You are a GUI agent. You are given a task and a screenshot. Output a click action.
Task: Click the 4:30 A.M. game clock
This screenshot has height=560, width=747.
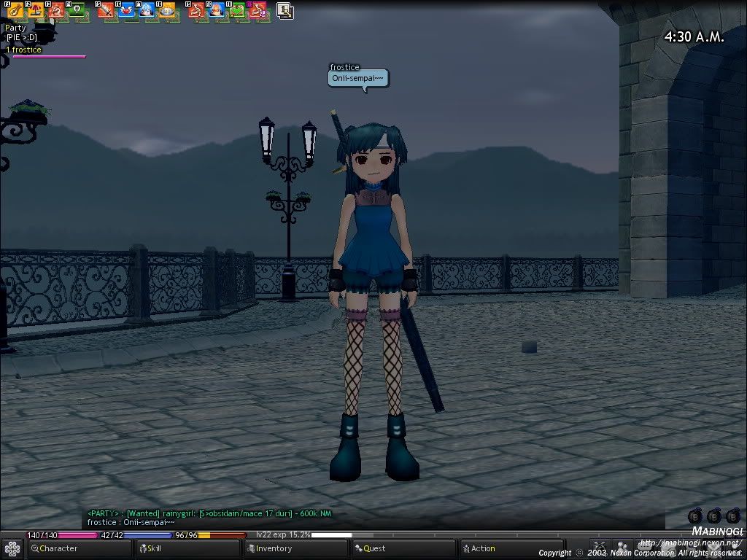click(694, 37)
